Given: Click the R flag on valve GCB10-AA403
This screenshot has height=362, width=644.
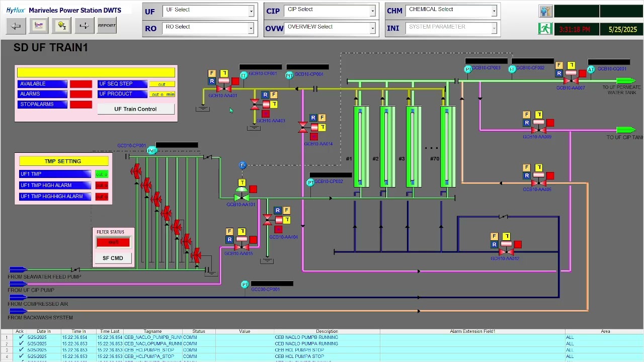Looking at the screenshot, I should coord(265,95).
